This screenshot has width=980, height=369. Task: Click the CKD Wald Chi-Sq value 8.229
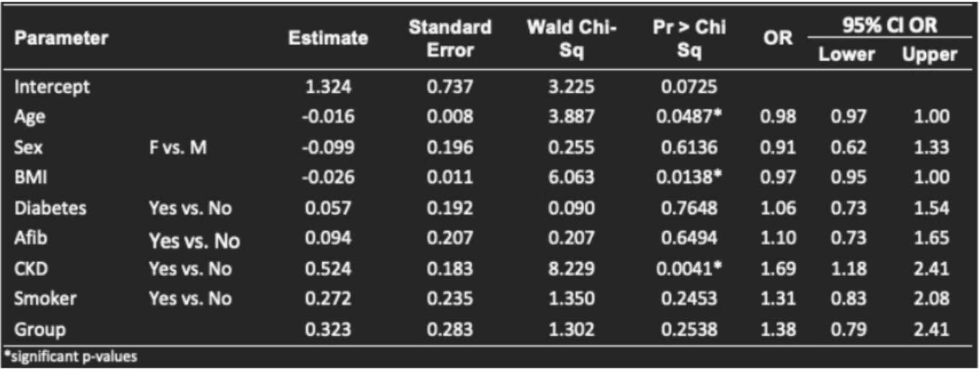tap(571, 269)
